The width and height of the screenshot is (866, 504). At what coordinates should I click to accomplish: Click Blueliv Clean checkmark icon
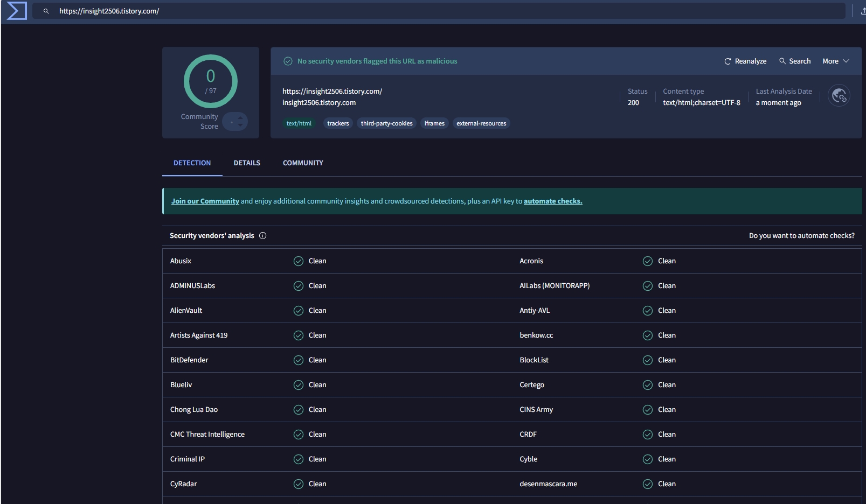[299, 385]
